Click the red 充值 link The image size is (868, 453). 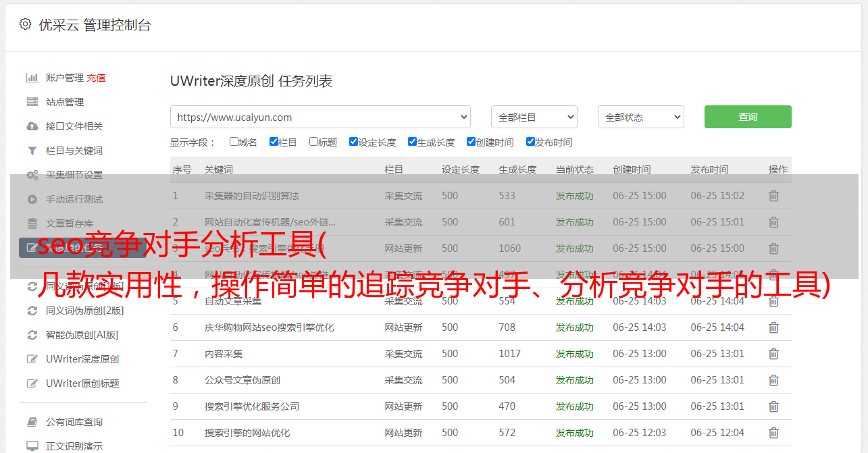[x=96, y=78]
